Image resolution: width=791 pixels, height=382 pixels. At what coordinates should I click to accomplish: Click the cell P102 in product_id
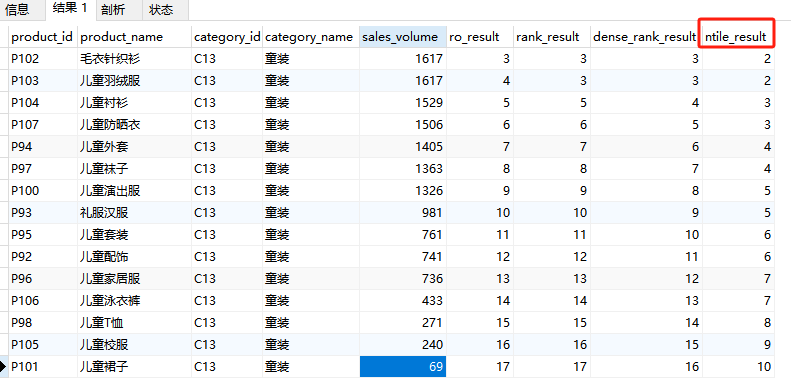[x=42, y=59]
